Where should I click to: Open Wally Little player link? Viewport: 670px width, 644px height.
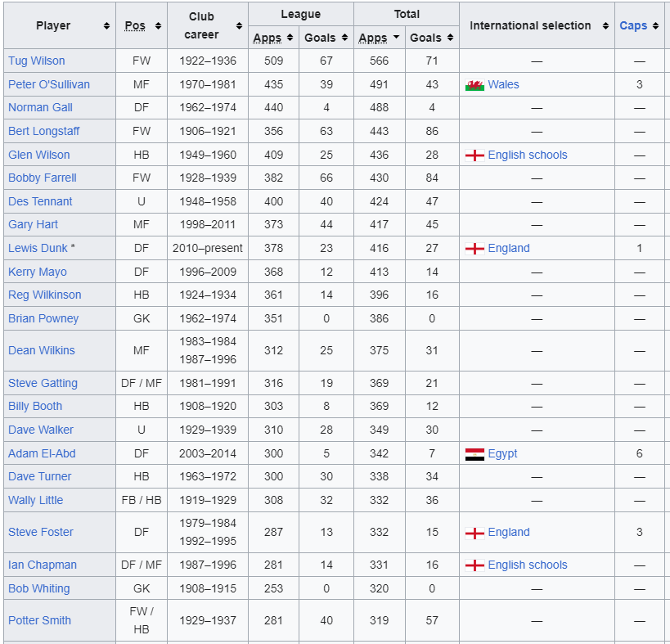pos(36,501)
